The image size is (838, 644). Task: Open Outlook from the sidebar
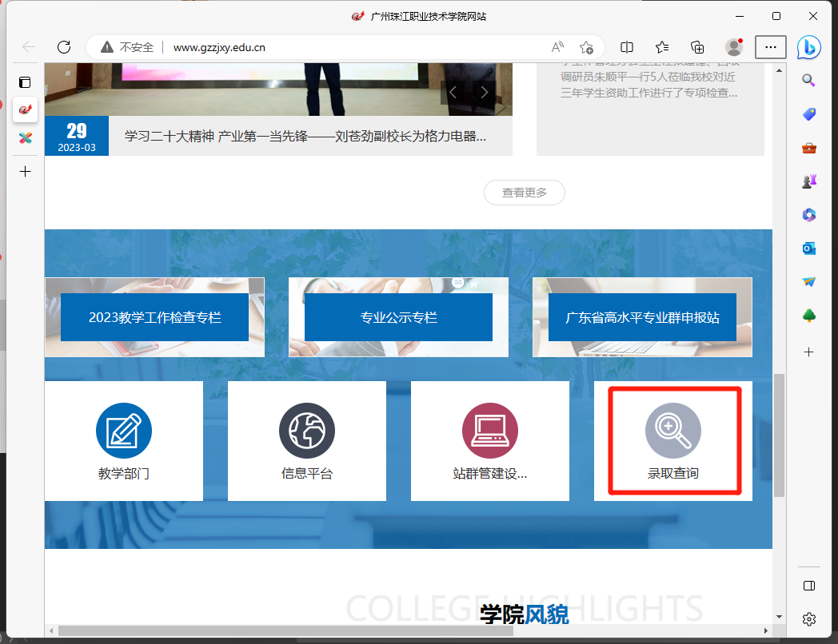click(808, 248)
